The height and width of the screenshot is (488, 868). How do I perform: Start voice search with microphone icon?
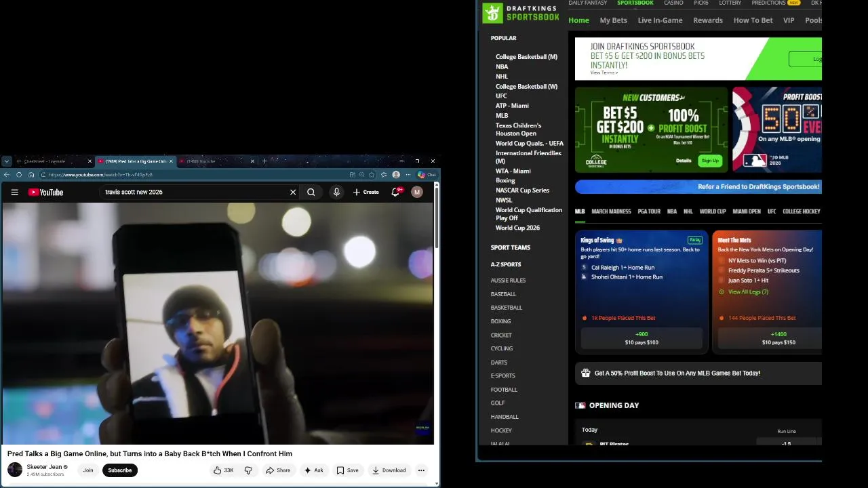pyautogui.click(x=336, y=192)
